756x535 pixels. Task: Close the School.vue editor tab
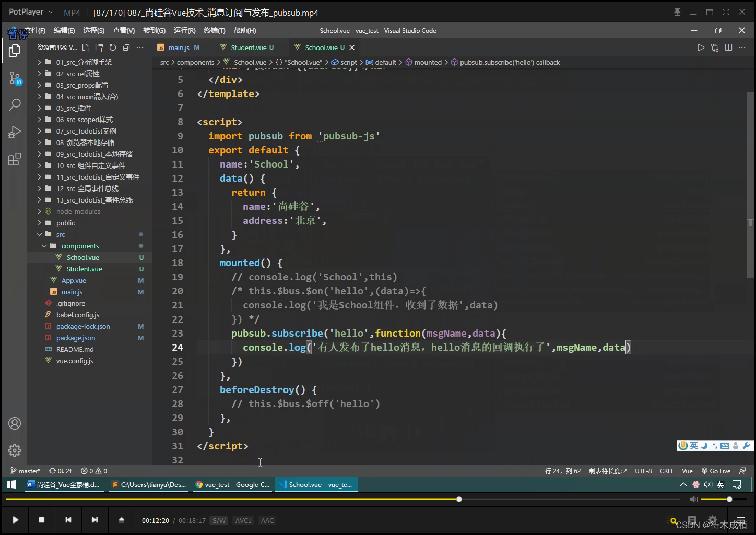coord(352,47)
